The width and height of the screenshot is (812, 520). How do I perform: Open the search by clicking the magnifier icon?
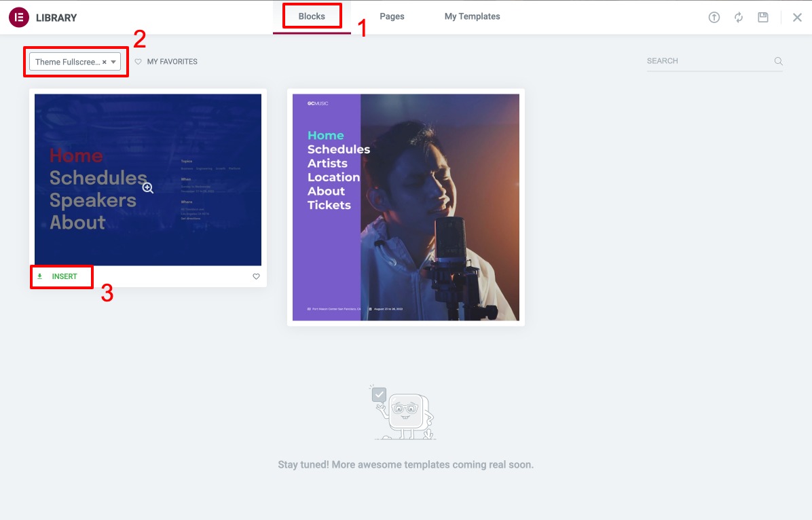tap(778, 60)
